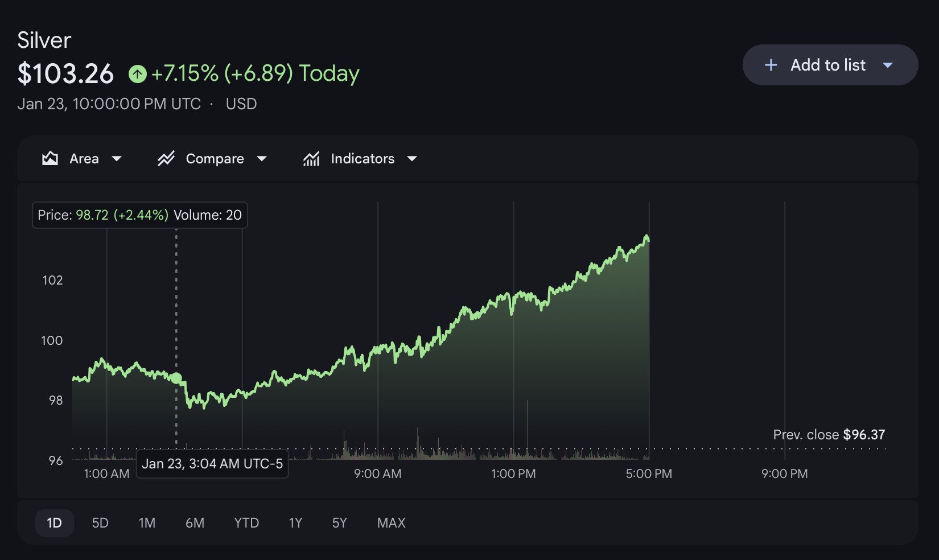
Task: Expand the Area chart type dropdown arrow
Action: click(117, 159)
